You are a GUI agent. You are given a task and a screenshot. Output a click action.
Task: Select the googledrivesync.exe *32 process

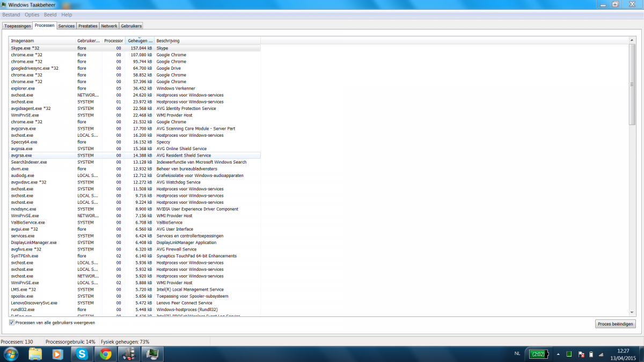click(135, 68)
